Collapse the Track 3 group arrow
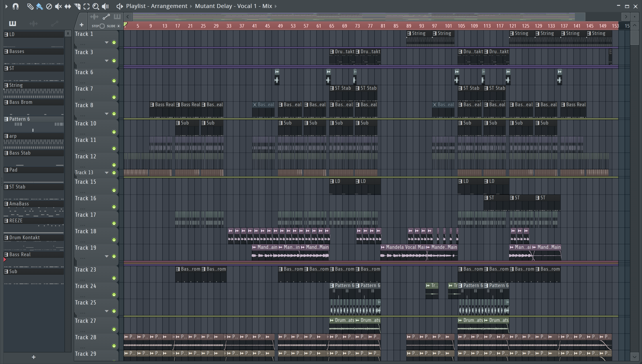 (x=107, y=61)
